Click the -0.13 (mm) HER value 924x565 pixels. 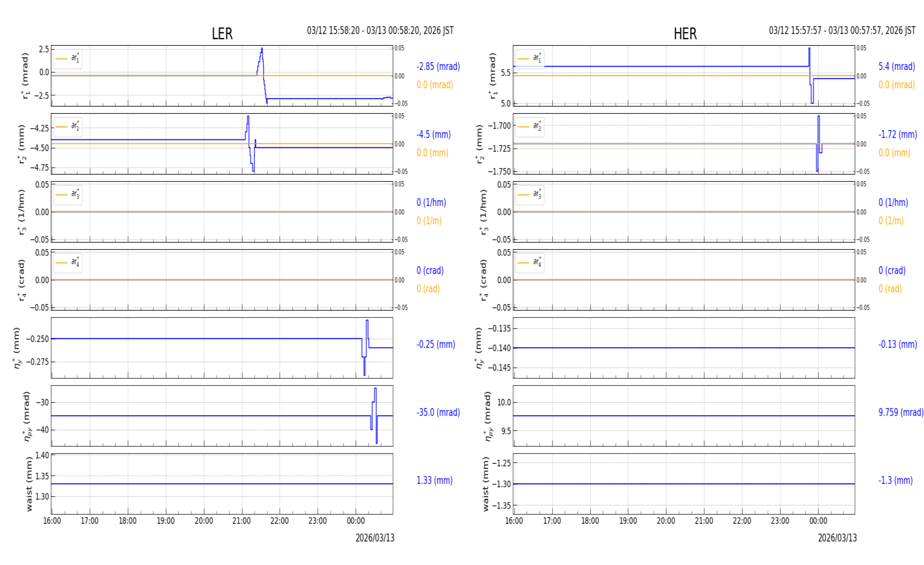(x=897, y=345)
